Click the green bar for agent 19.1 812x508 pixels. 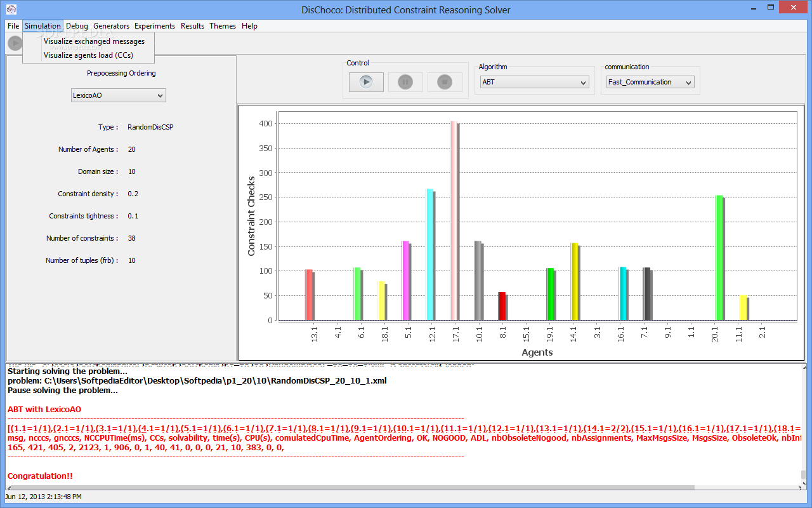tap(551, 294)
